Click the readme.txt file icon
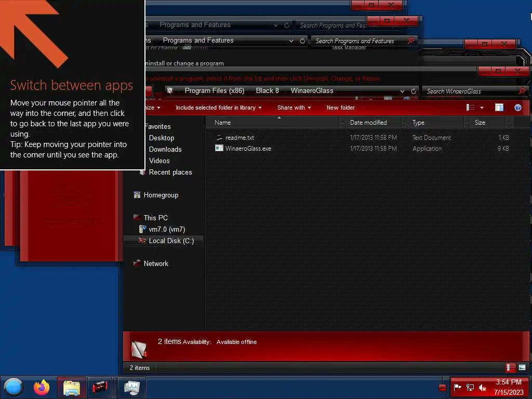532x399 pixels. point(219,137)
